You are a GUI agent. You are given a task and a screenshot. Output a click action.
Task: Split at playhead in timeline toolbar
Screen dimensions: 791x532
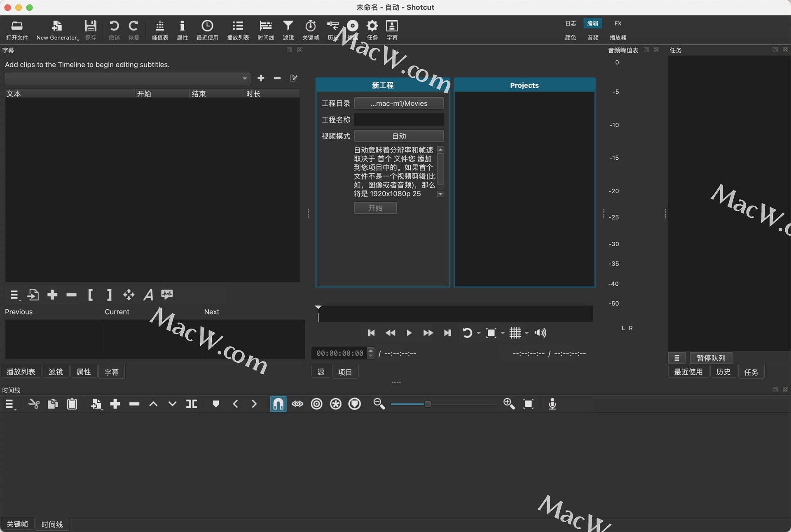coord(192,404)
